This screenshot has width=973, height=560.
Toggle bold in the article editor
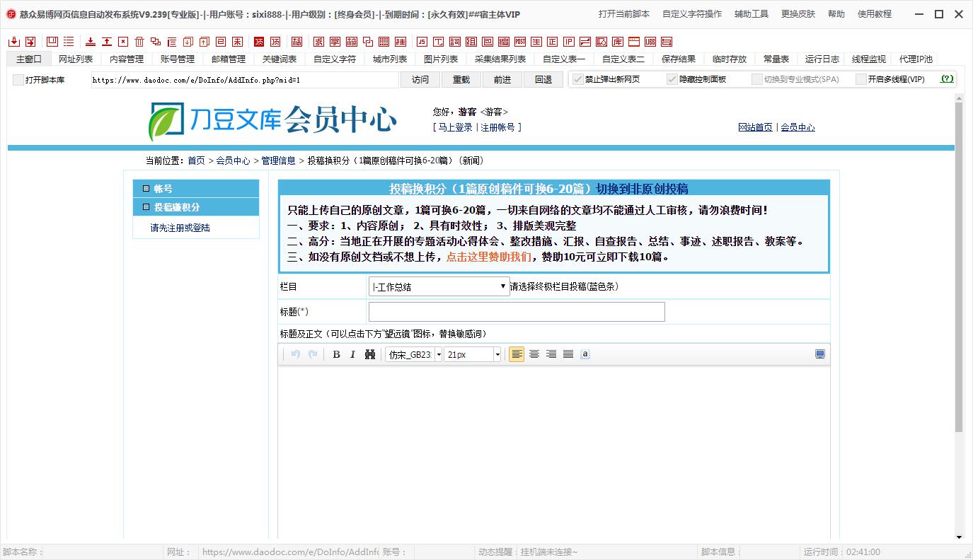(336, 354)
